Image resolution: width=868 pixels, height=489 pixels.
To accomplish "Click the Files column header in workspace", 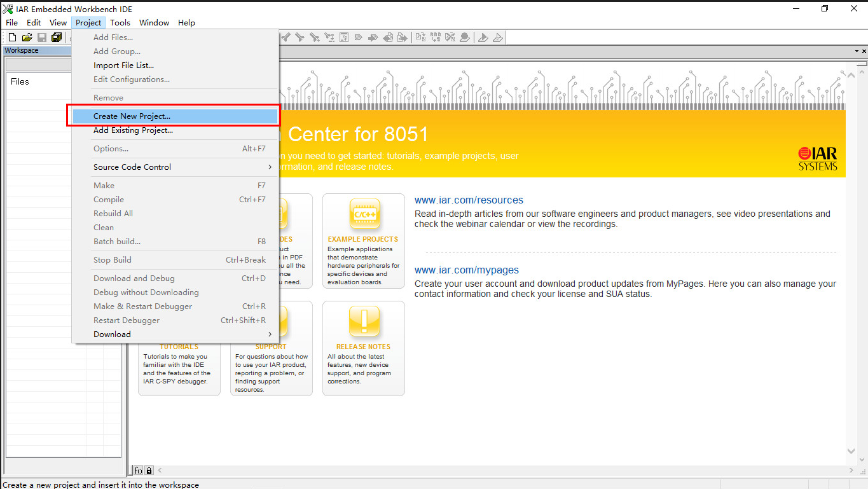I will (x=20, y=81).
